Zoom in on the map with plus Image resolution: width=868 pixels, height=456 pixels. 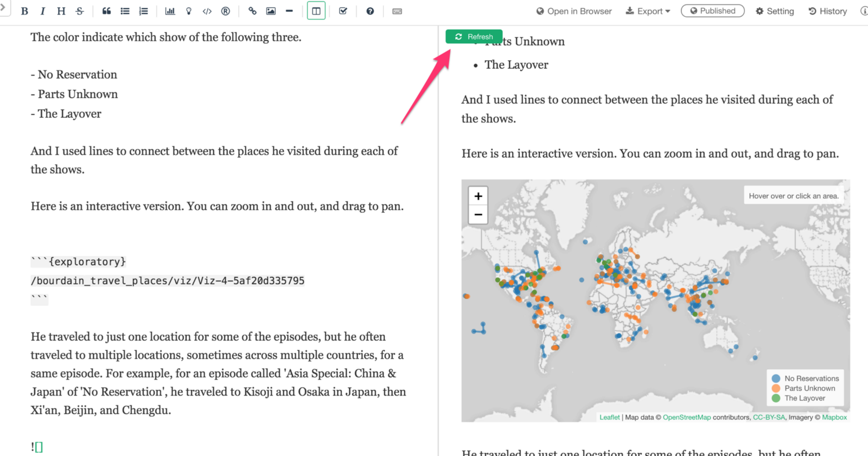click(478, 196)
